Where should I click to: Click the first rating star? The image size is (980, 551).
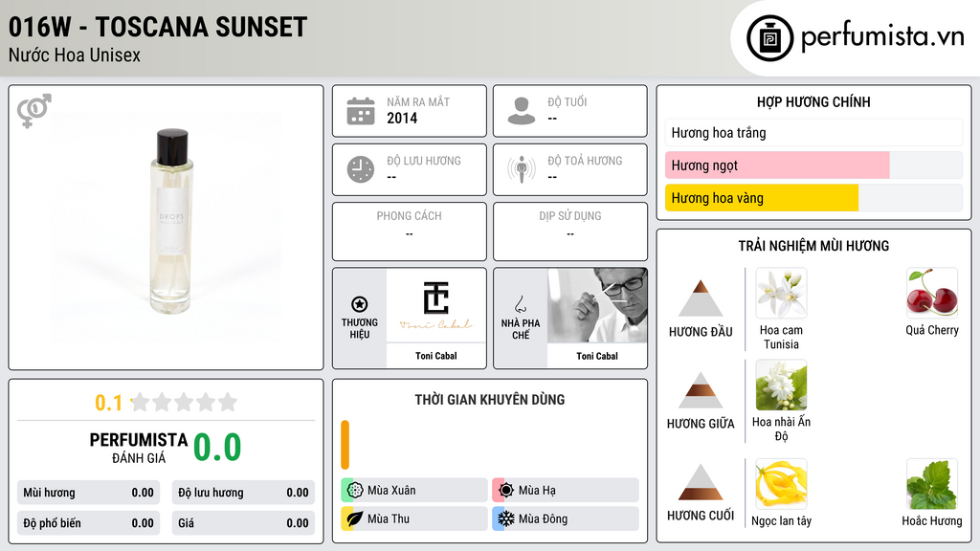(x=140, y=402)
